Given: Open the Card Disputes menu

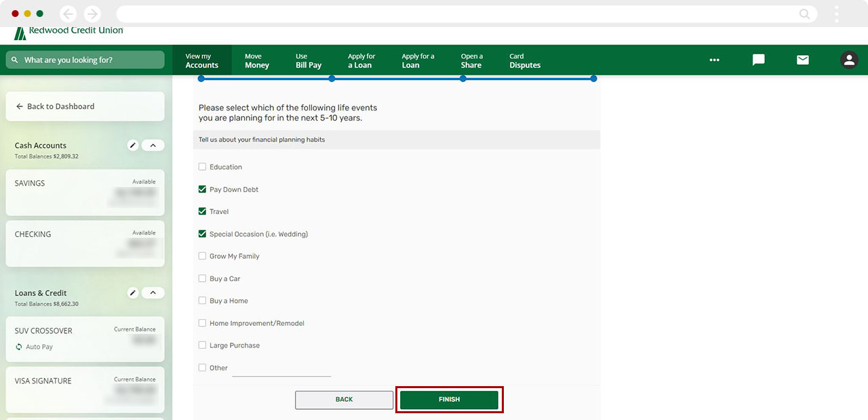Looking at the screenshot, I should [525, 60].
